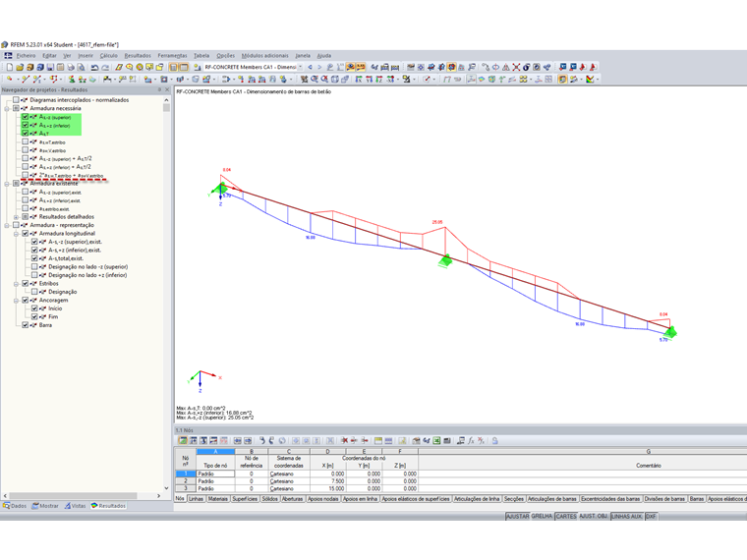
Task: Uncheck As,T under Armadura necessária
Action: [25, 134]
